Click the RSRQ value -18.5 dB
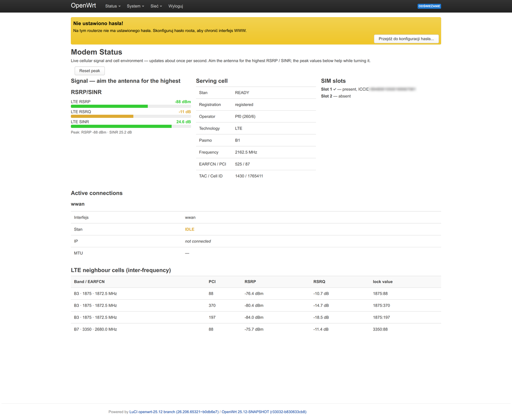Screen dimensions: 512x420 pos(321,318)
